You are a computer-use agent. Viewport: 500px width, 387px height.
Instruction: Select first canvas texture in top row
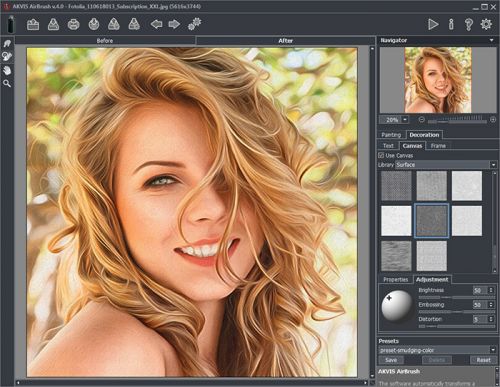point(396,186)
